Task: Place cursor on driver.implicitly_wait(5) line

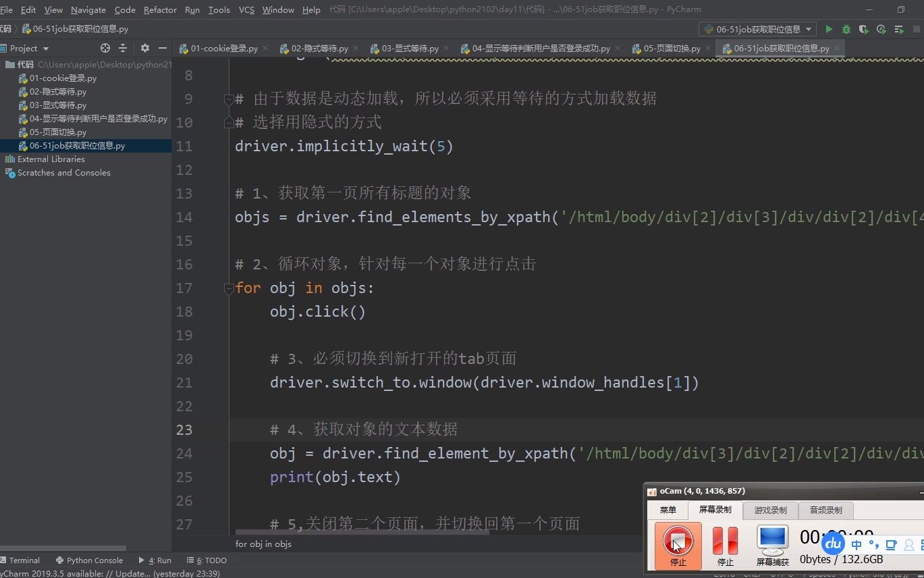Action: (344, 147)
